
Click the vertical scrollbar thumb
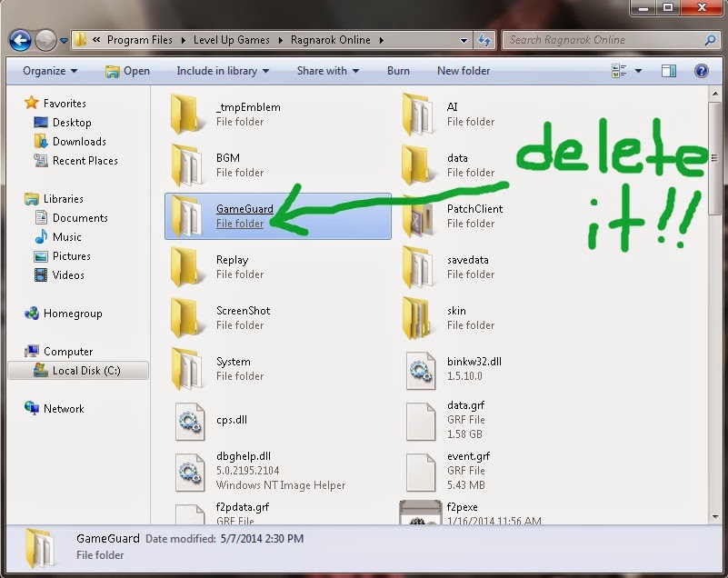click(715, 158)
